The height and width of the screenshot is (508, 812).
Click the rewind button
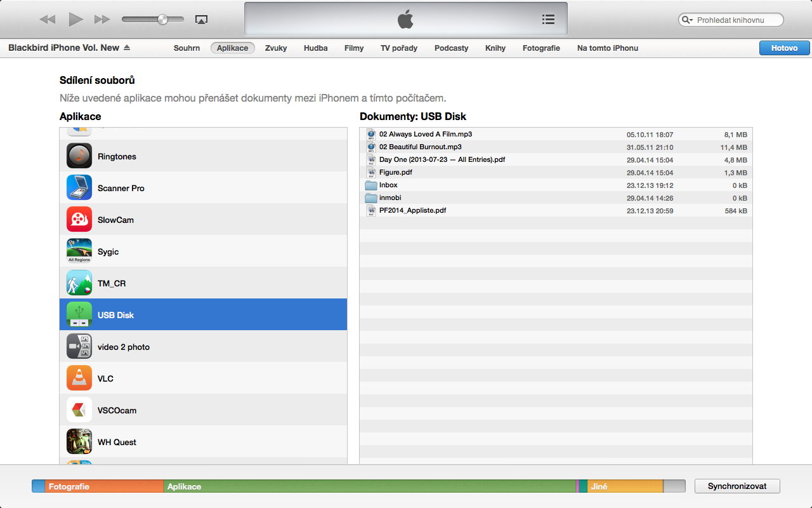48,20
